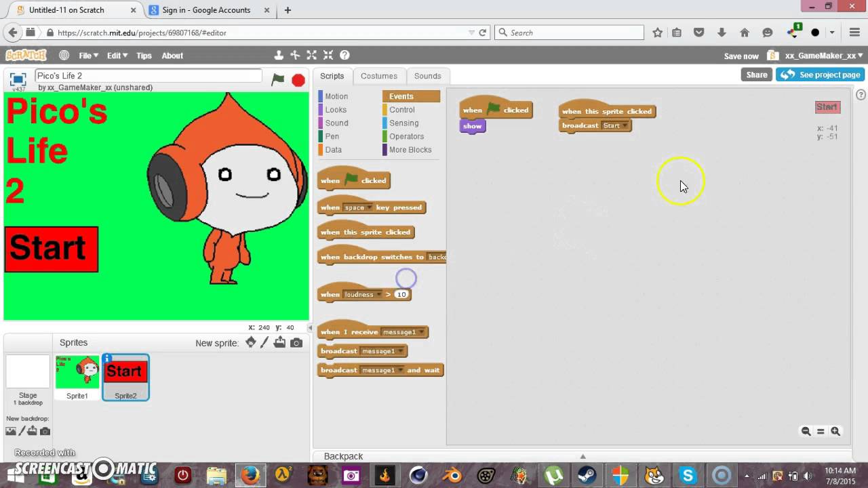
Task: Upload sprite from file
Action: pyautogui.click(x=280, y=342)
